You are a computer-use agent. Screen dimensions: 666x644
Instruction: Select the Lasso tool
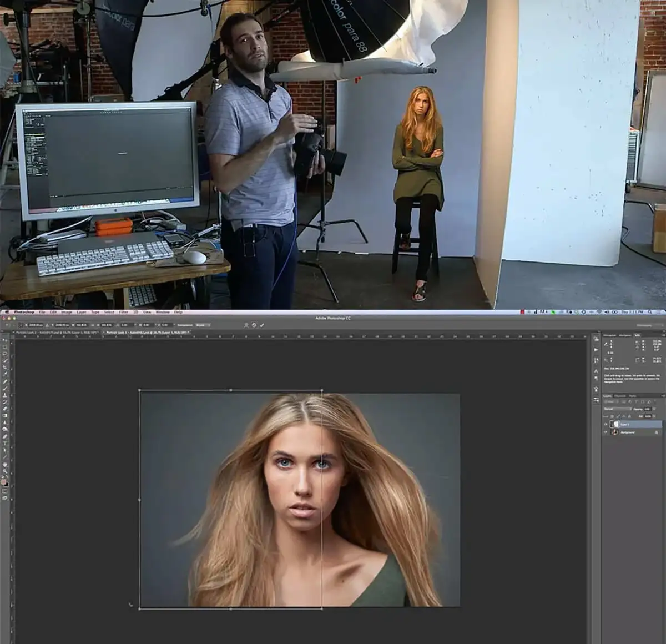pyautogui.click(x=5, y=353)
